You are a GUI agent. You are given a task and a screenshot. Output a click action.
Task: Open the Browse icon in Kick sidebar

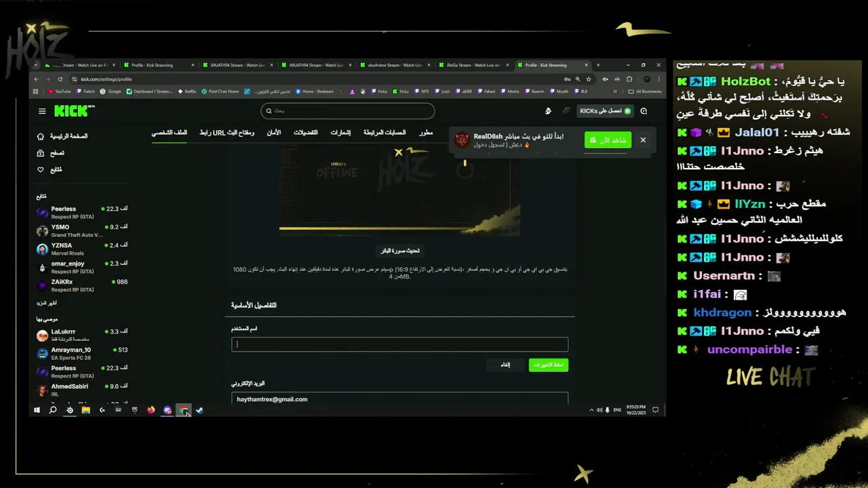tap(41, 153)
